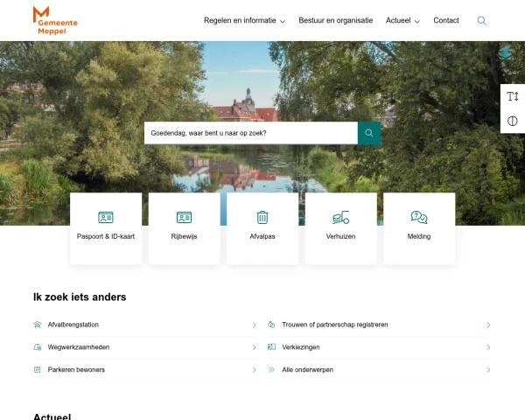Click the Paspoort & ID-kaart card icon

coord(106,217)
